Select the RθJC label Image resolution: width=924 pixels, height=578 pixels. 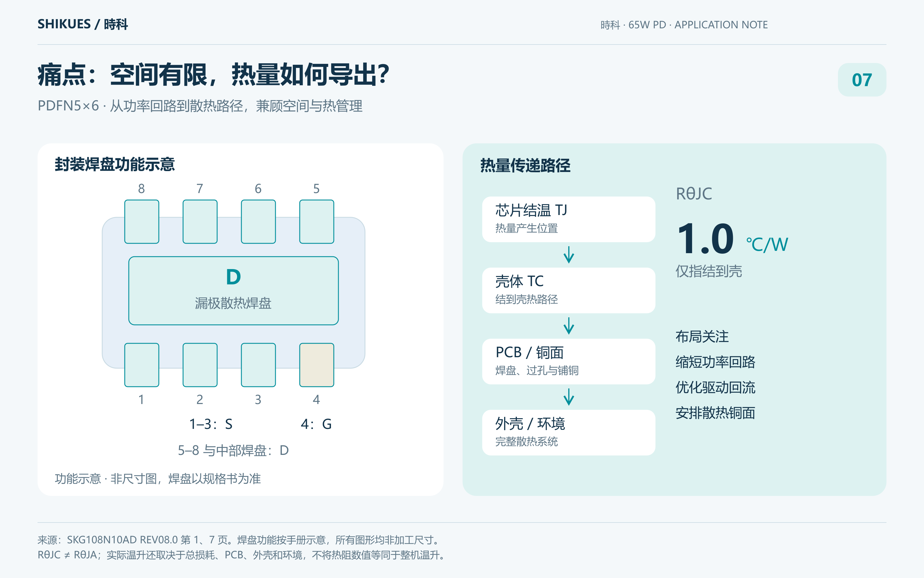[694, 193]
